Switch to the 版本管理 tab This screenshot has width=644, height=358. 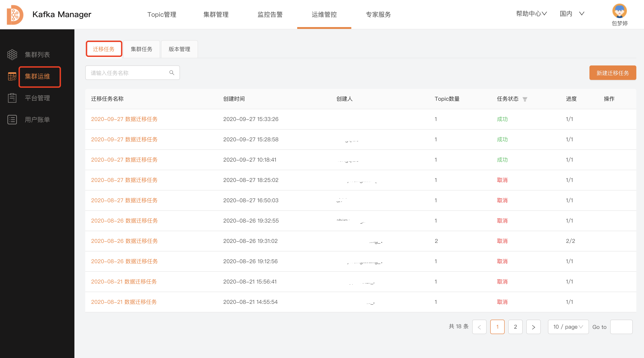point(179,49)
